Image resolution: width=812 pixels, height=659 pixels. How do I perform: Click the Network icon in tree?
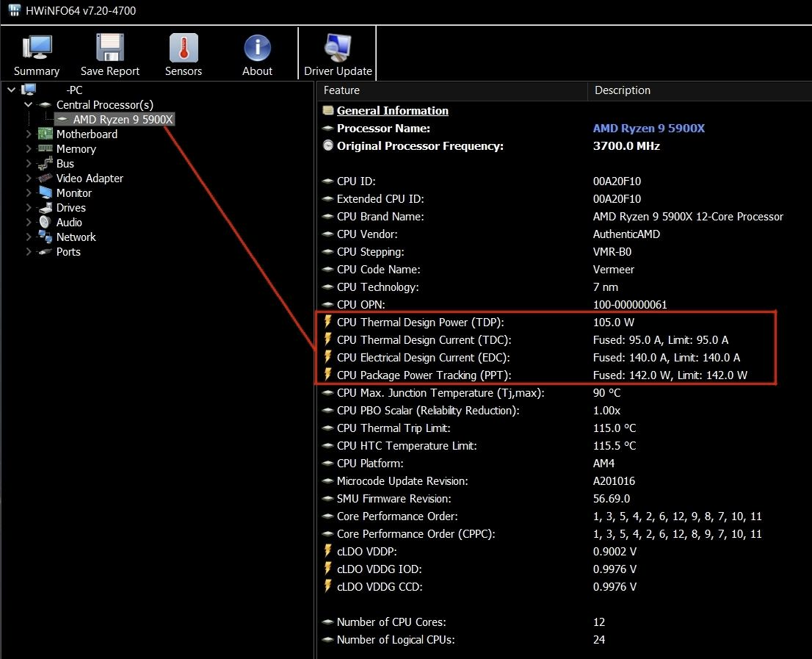tap(46, 237)
